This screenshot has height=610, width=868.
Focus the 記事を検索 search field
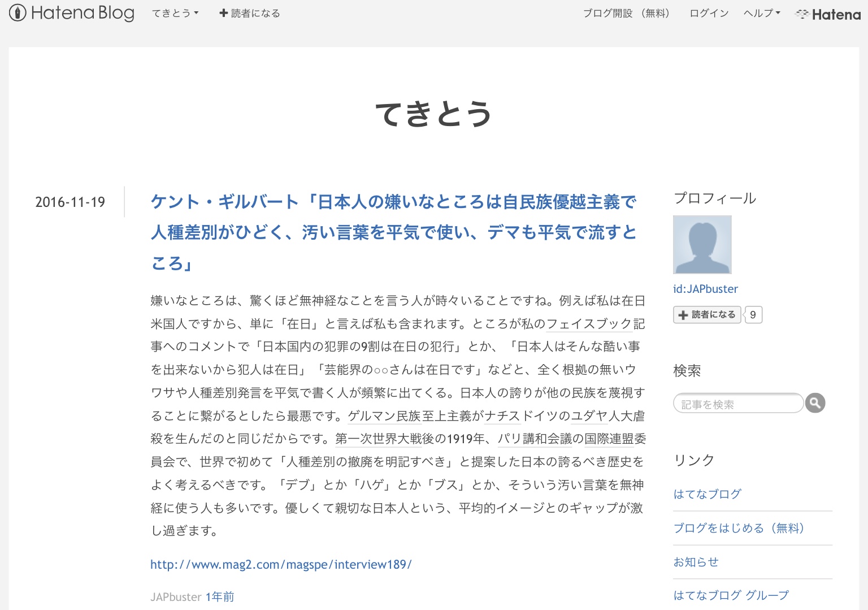click(x=737, y=404)
